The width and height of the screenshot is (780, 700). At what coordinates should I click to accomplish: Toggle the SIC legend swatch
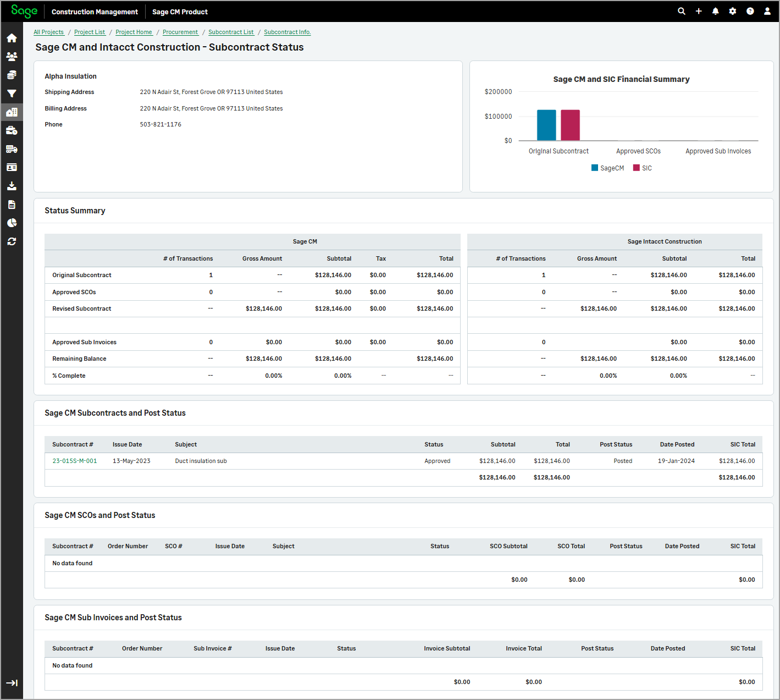637,168
